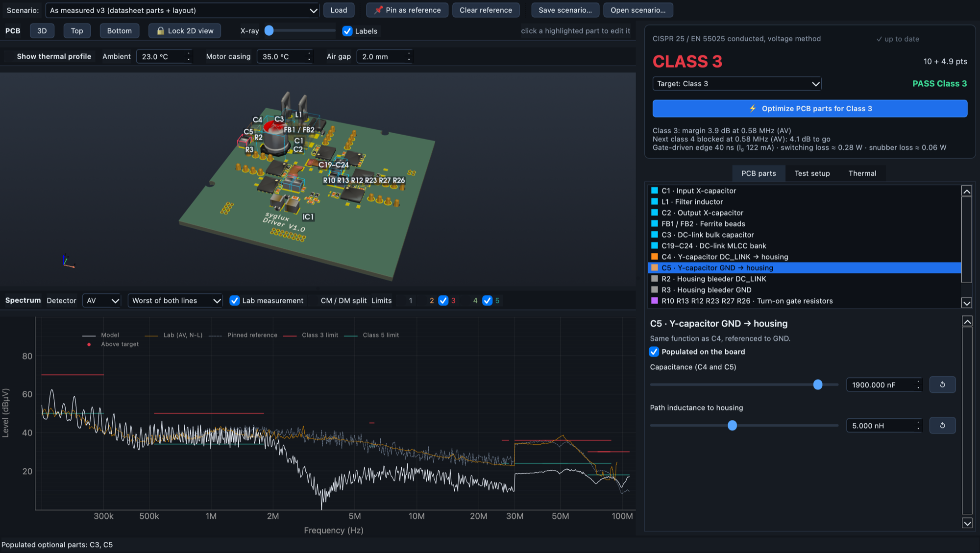Image resolution: width=980 pixels, height=553 pixels.
Task: Click the X-ray slider handle
Action: pyautogui.click(x=269, y=31)
